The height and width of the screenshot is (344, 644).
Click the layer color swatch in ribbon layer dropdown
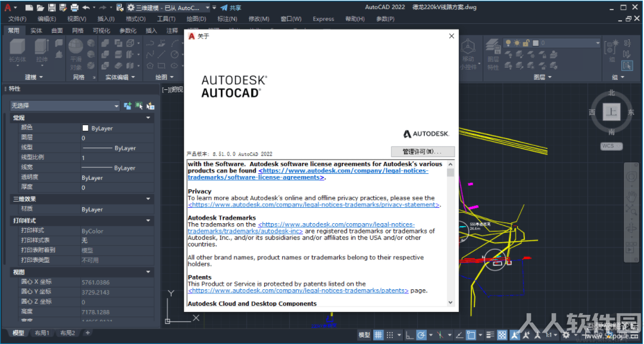536,43
